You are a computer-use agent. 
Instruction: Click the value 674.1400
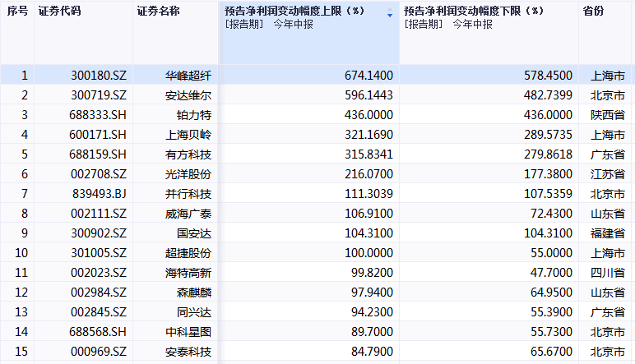368,76
